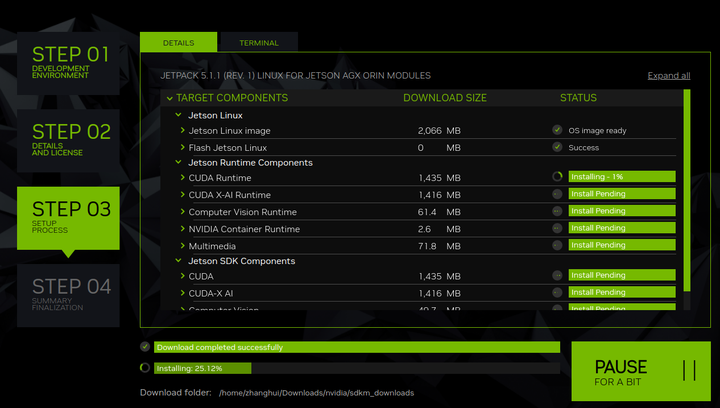720x408 pixels.
Task: Open Step 04 Summary Finalization
Action: pos(68,295)
